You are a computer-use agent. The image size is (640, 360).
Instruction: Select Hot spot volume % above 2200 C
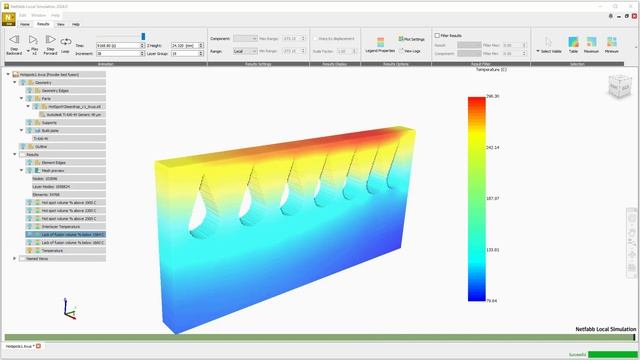(x=65, y=211)
